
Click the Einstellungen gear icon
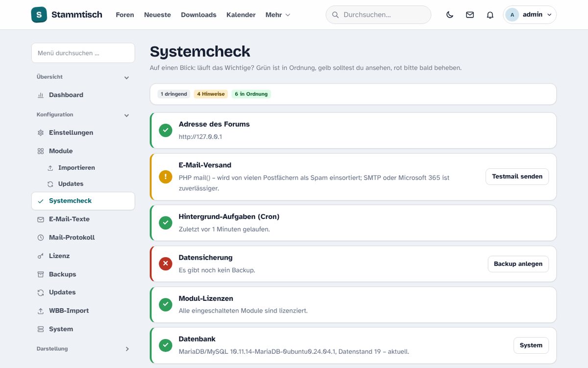[x=41, y=133]
